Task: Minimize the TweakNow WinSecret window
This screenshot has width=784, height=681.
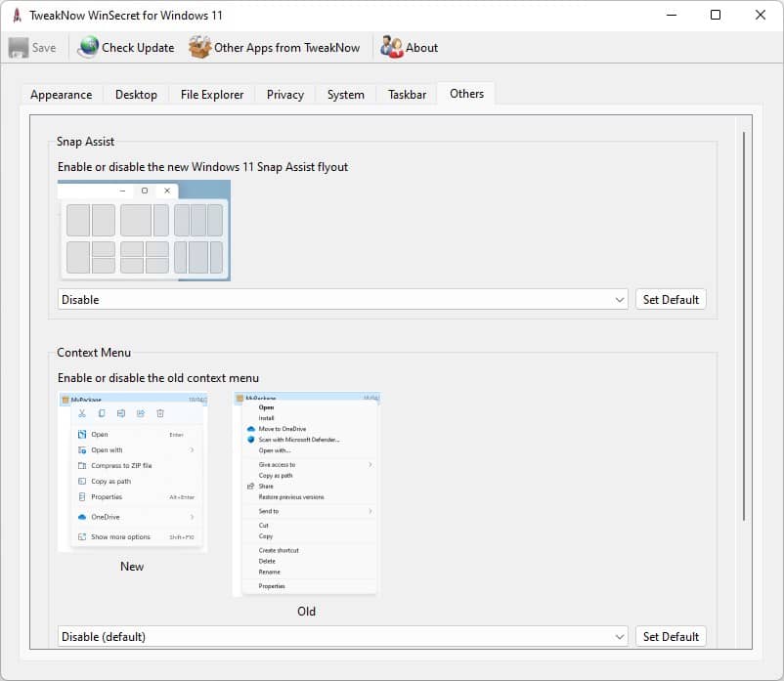Action: pyautogui.click(x=672, y=15)
